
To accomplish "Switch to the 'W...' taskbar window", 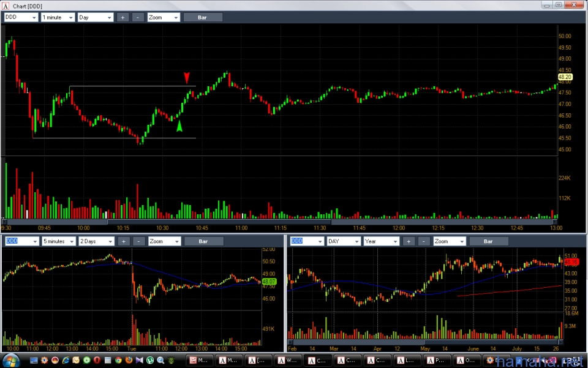I will pos(288,361).
